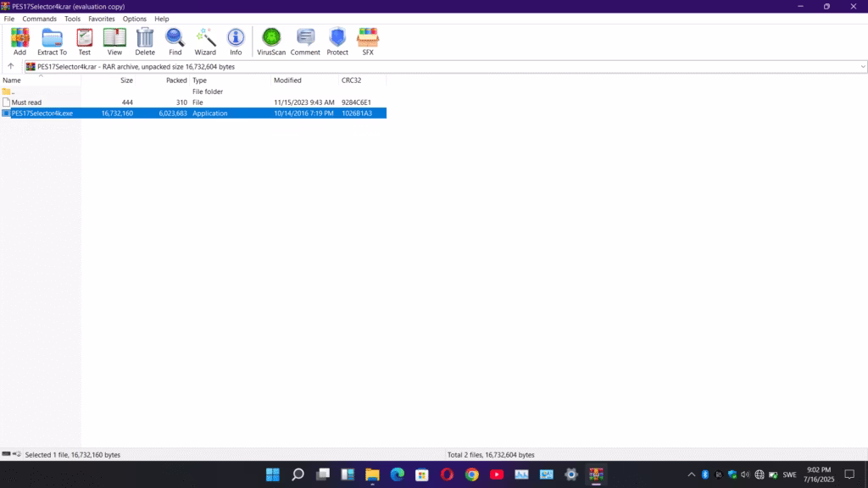The width and height of the screenshot is (868, 488).
Task: Expand the address bar dropdown
Action: (862, 66)
